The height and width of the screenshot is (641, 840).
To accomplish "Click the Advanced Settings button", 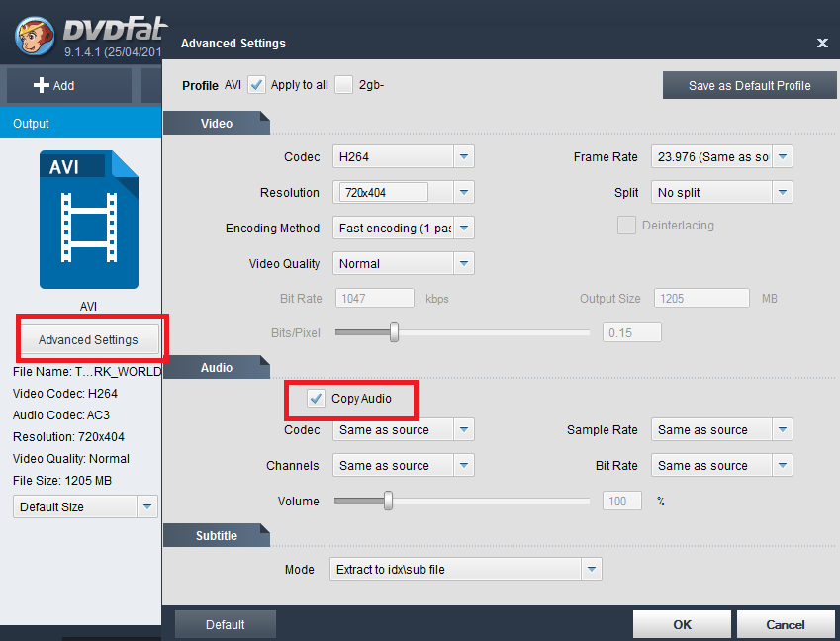I will pyautogui.click(x=88, y=340).
